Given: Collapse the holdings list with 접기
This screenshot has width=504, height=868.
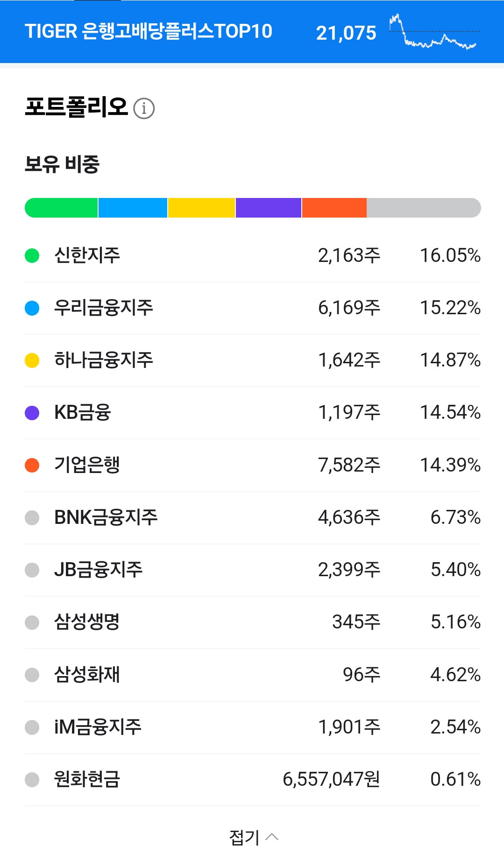Looking at the screenshot, I should (244, 837).
